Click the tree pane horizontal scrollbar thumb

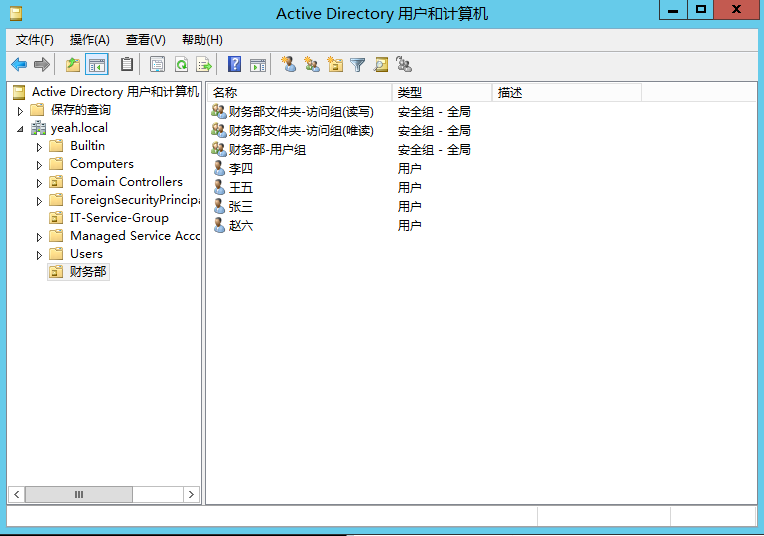(78, 495)
